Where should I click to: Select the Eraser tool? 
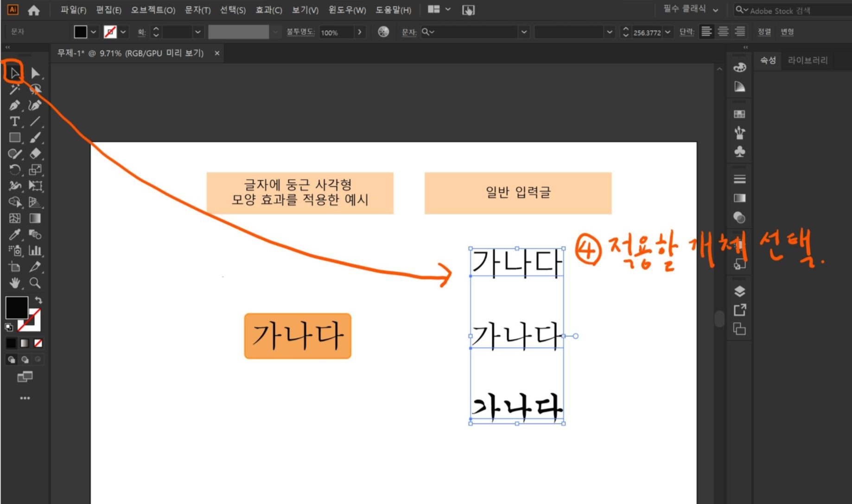(x=35, y=153)
